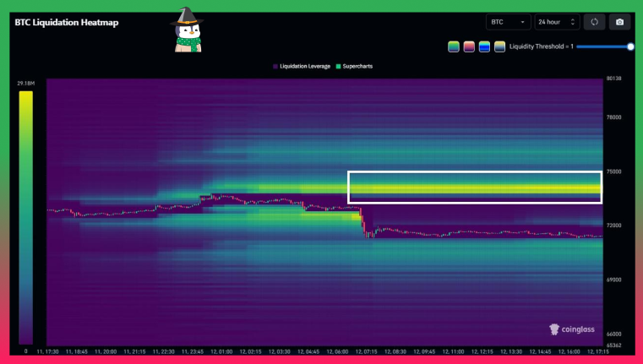This screenshot has width=643, height=364.
Task: Click the Liquidity Threshold slider handle
Action: (630, 46)
